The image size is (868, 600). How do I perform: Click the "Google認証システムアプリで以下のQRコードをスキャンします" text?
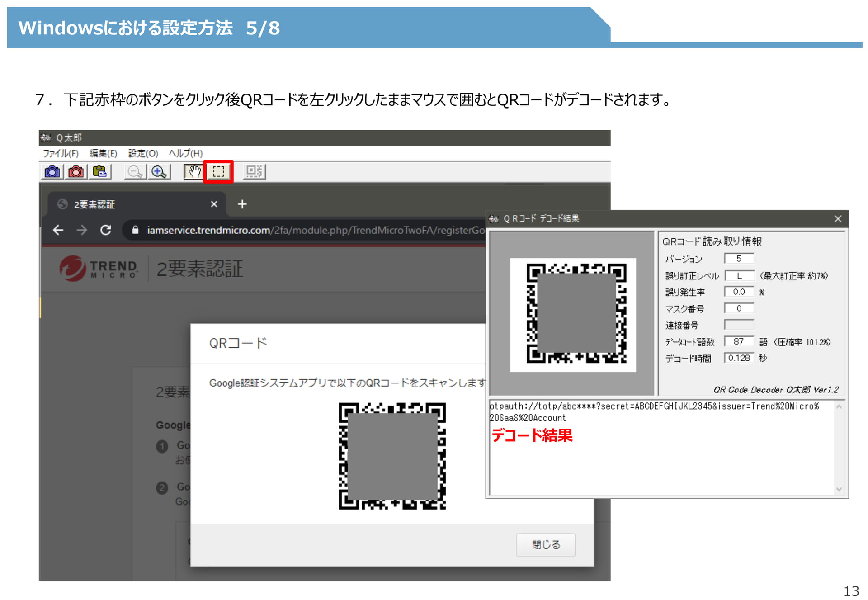[347, 383]
